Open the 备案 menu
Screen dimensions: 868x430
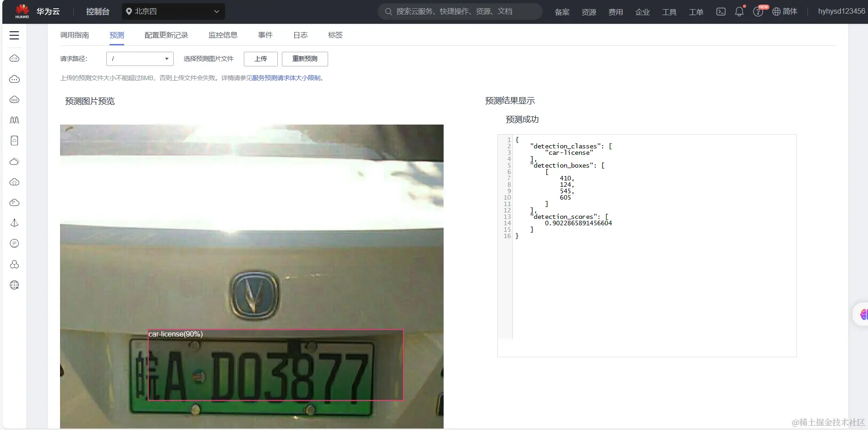point(562,12)
